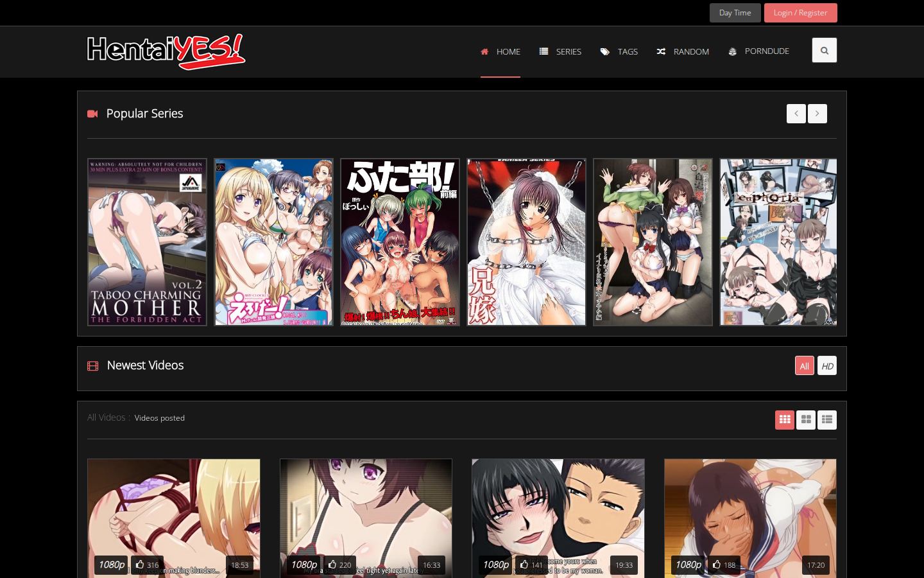
Task: Show previous Popular Series items
Action: point(796,114)
